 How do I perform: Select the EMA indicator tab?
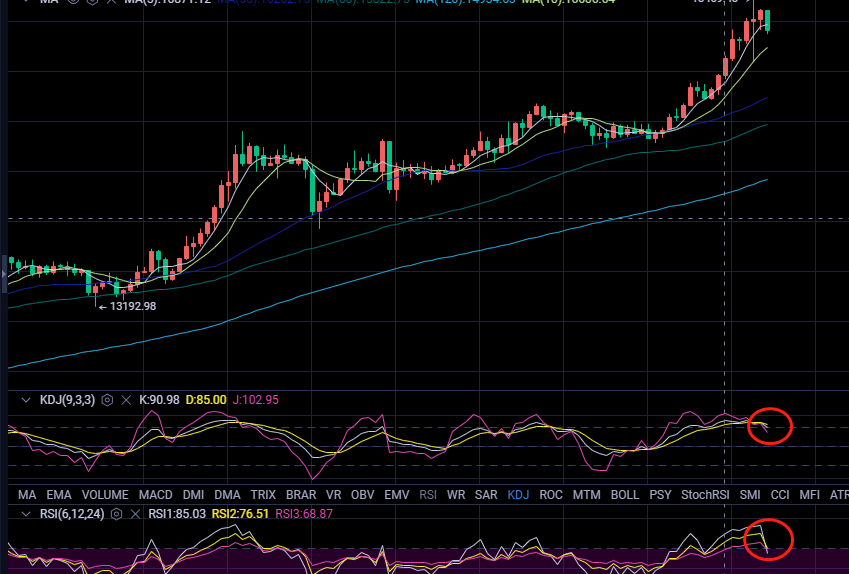coord(59,494)
